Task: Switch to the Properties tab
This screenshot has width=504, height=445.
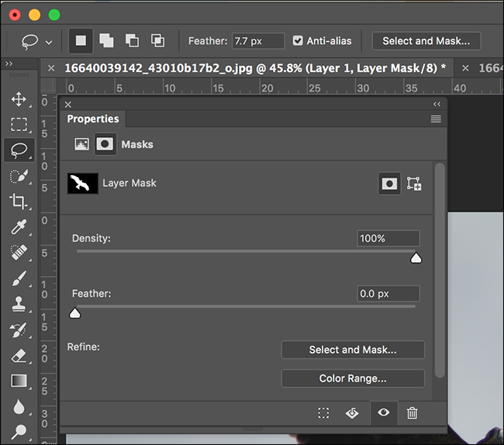Action: (93, 119)
